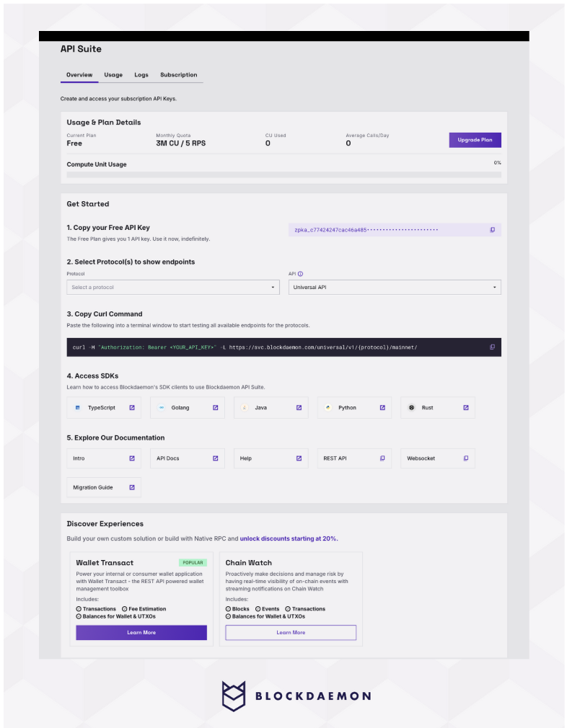Click Learn More for Chain Watch
Screen dimensions: 567x728
click(291, 632)
